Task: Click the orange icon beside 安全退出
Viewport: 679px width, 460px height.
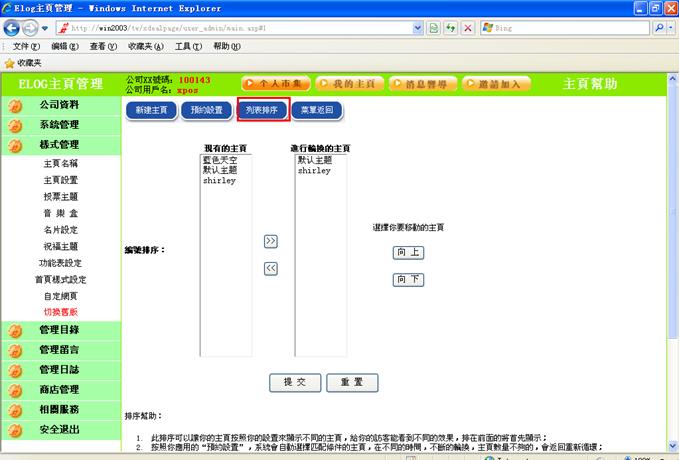Action: (x=15, y=430)
